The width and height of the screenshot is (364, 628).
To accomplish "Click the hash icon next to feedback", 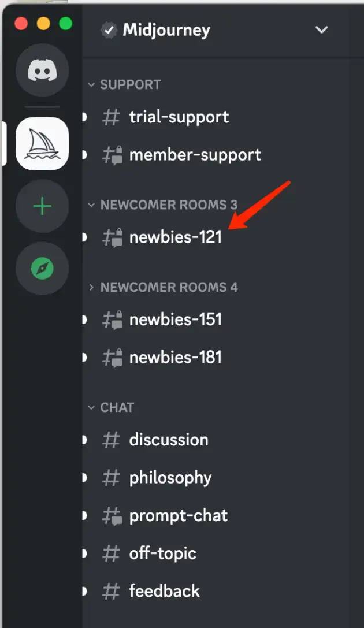I will pyautogui.click(x=111, y=591).
